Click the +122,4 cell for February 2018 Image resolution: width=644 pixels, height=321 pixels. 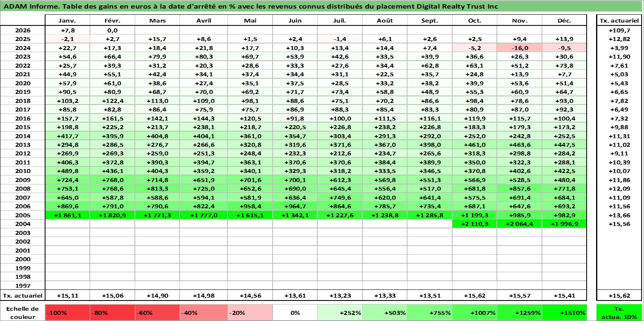point(112,101)
